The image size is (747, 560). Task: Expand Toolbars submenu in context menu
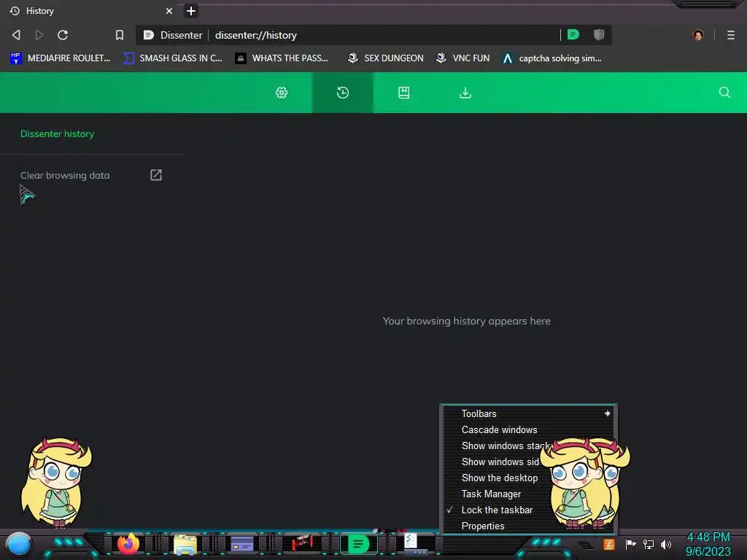[x=528, y=414]
